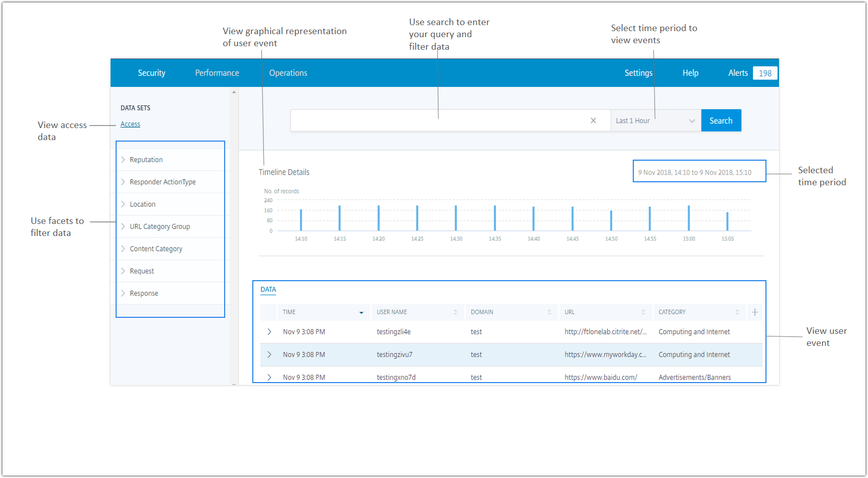Switch to the DATA tab
This screenshot has height=478, width=868.
(268, 290)
